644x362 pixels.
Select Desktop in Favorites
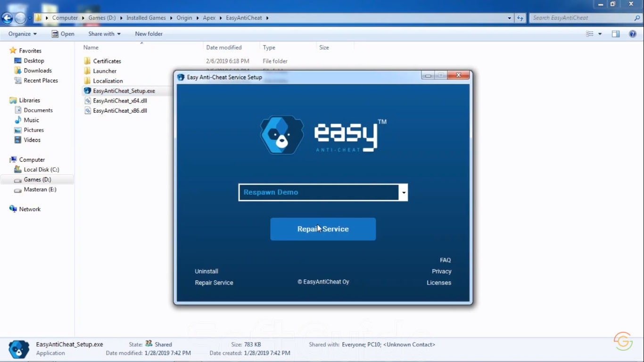34,61
